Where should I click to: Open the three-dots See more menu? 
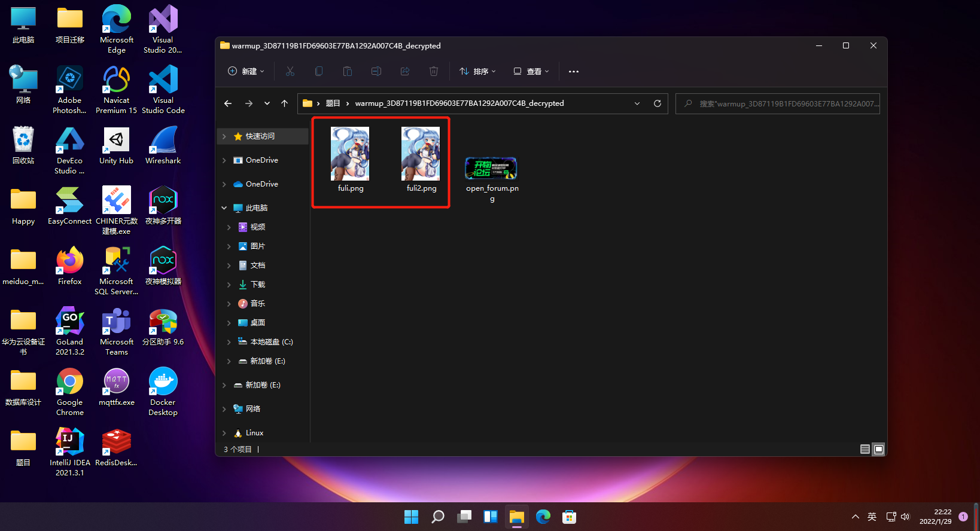[x=574, y=71]
